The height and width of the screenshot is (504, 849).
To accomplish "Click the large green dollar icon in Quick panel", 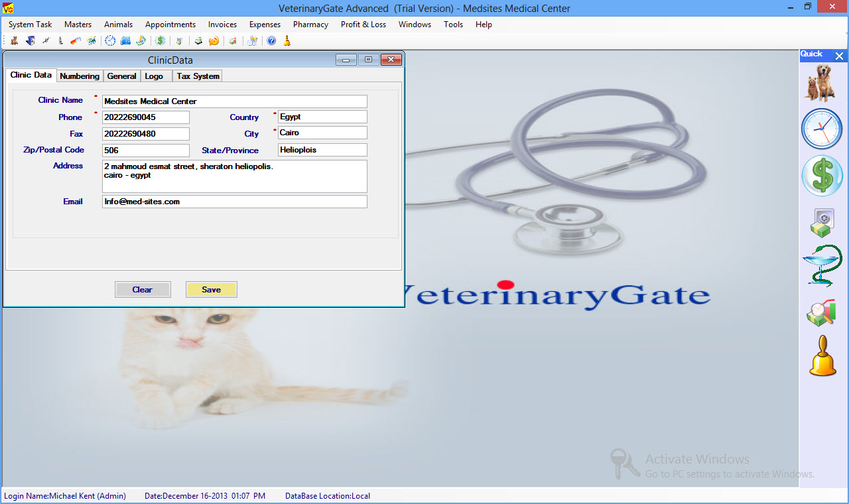I will click(x=821, y=176).
